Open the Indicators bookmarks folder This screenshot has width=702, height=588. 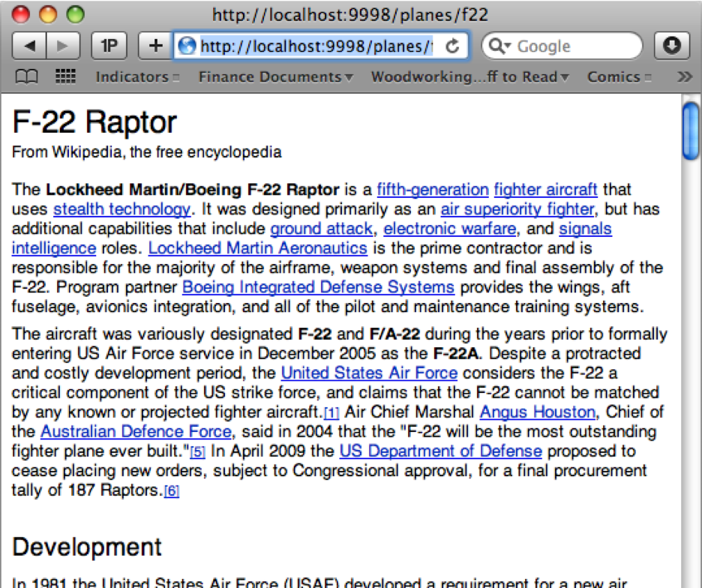pyautogui.click(x=137, y=77)
